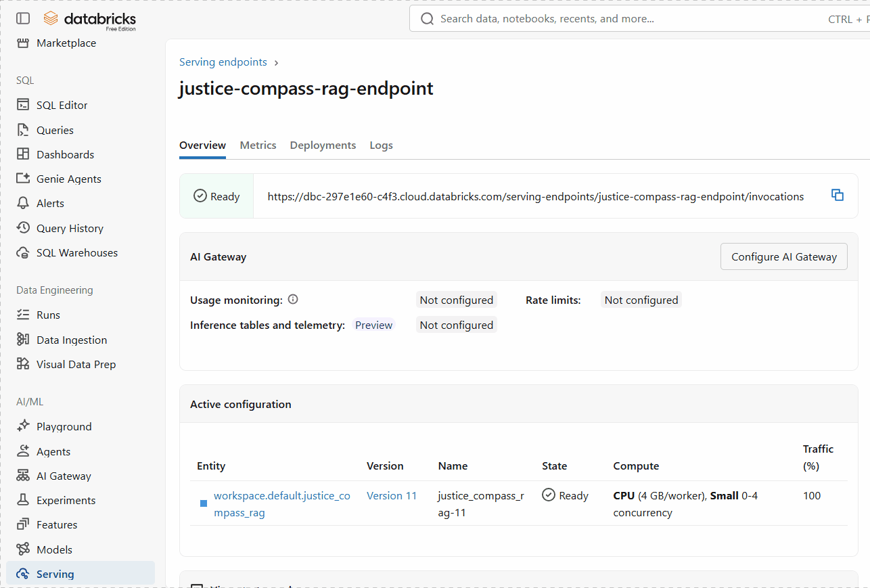Click the Features icon
Image resolution: width=870 pixels, height=588 pixels.
point(23,525)
